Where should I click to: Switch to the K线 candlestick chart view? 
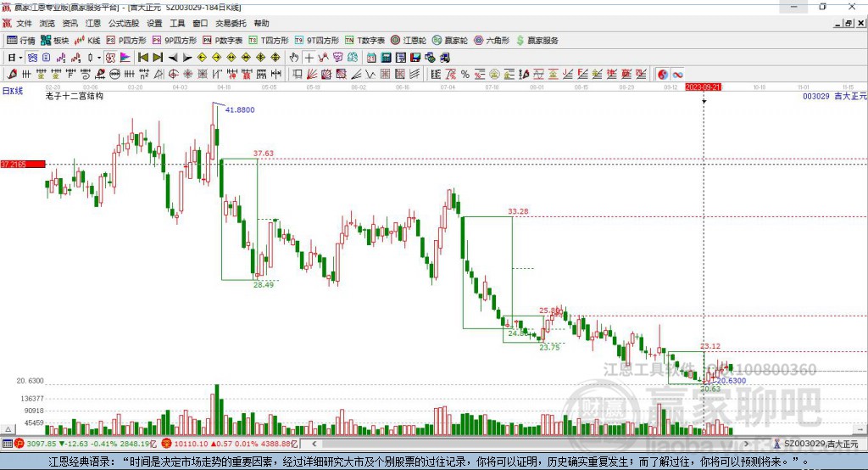pos(87,41)
